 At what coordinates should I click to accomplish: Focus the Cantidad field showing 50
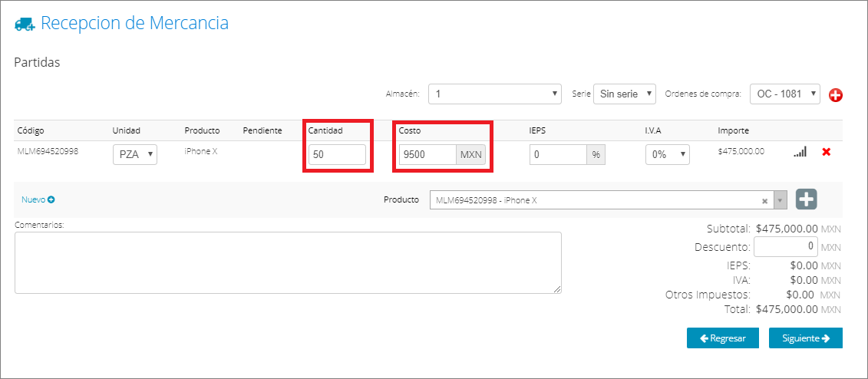(337, 155)
